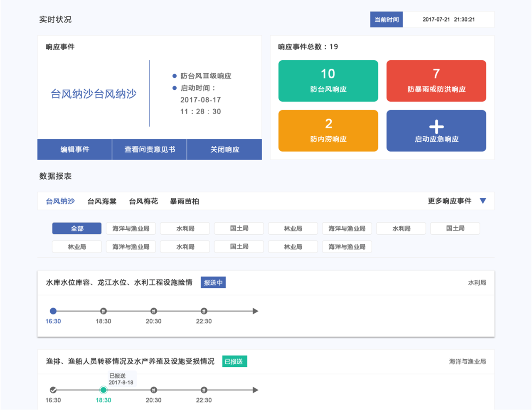Click the 防台风Ⅲ级响应 bullet text
The width and height of the screenshot is (532, 410).
pos(206,76)
